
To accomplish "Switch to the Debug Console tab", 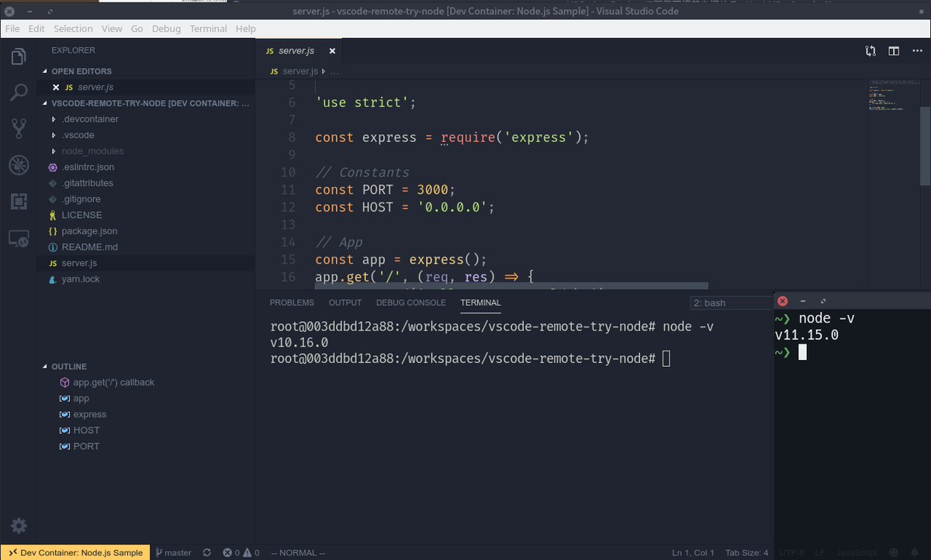I will pyautogui.click(x=411, y=302).
